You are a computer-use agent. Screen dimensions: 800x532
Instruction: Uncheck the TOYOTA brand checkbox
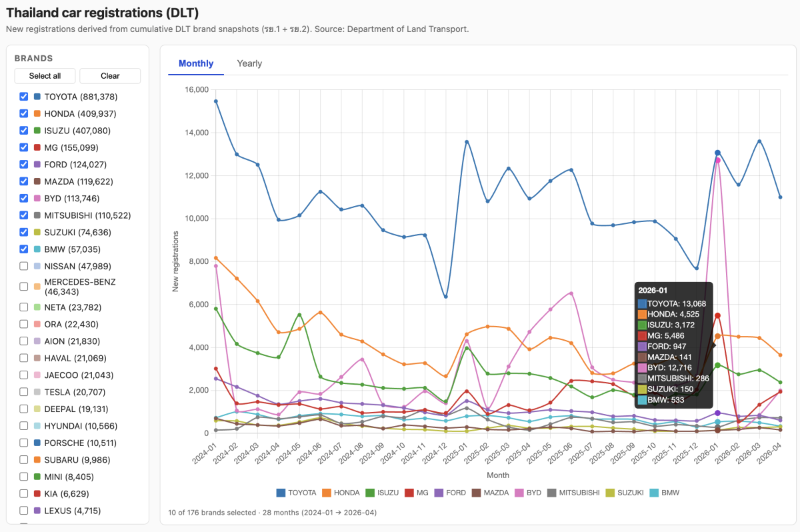click(x=24, y=97)
